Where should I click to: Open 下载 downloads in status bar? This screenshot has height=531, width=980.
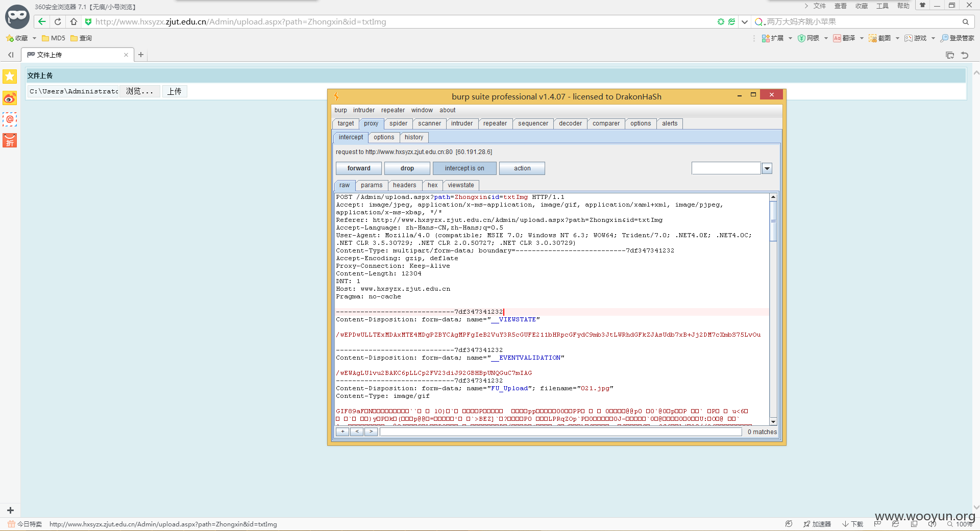pyautogui.click(x=853, y=524)
